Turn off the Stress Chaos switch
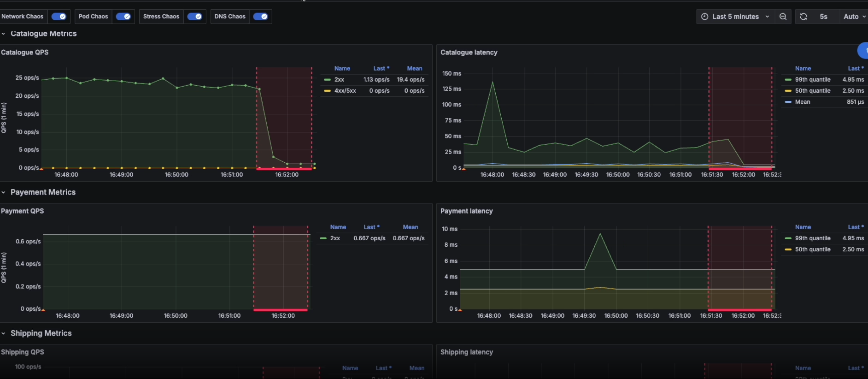This screenshot has width=868, height=379. [195, 17]
